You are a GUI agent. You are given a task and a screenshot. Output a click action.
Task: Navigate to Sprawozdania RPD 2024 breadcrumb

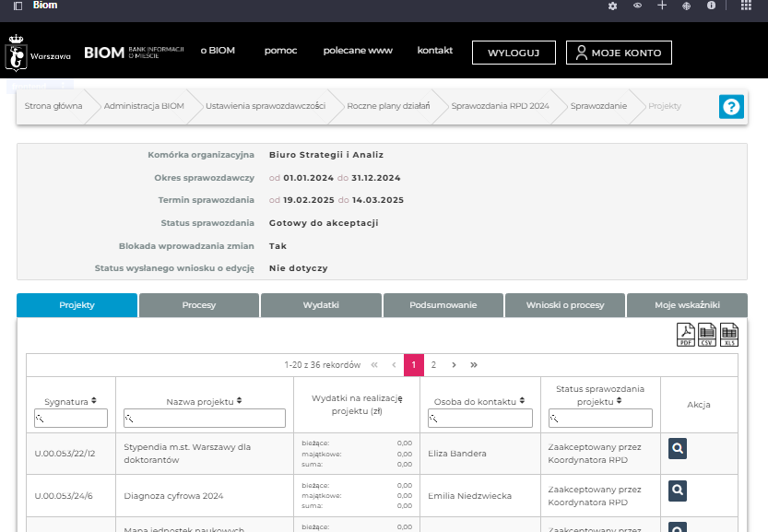click(x=500, y=106)
